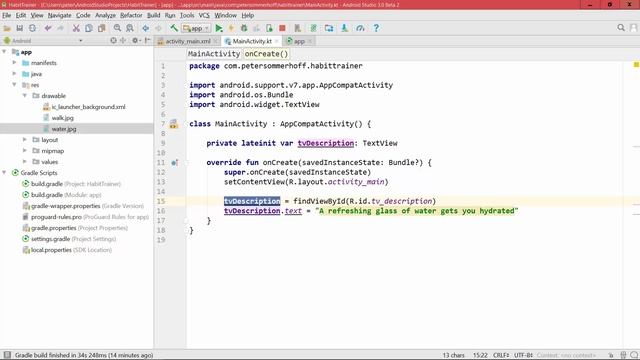Close the MainActivity.kt tab

click(x=277, y=41)
